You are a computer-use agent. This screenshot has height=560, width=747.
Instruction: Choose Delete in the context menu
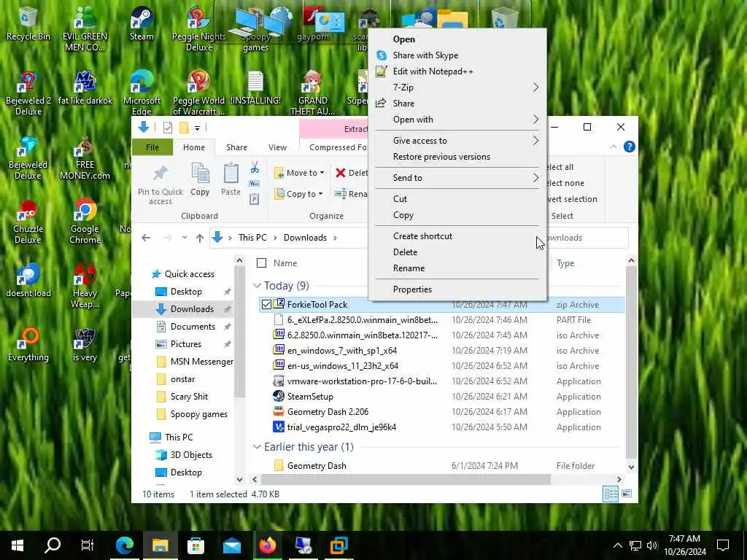coord(457,252)
